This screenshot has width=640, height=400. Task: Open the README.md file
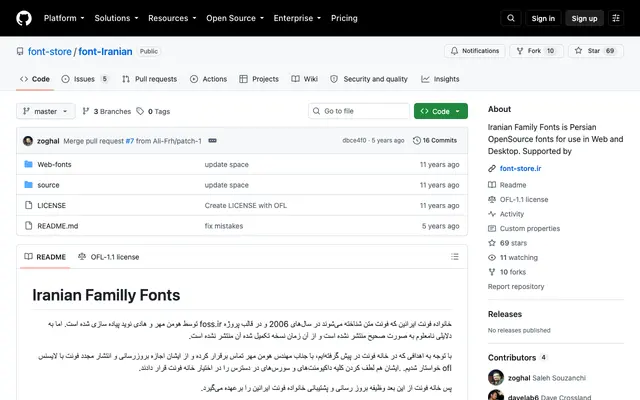[x=58, y=226]
